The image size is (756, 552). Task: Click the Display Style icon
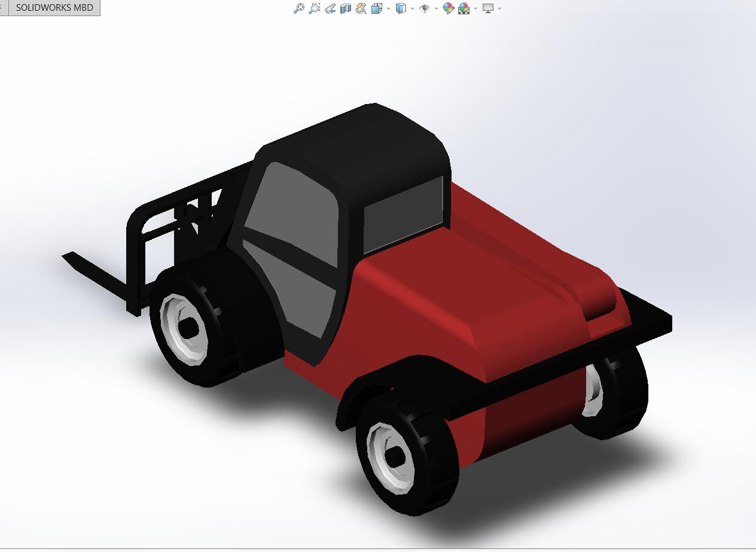401,8
